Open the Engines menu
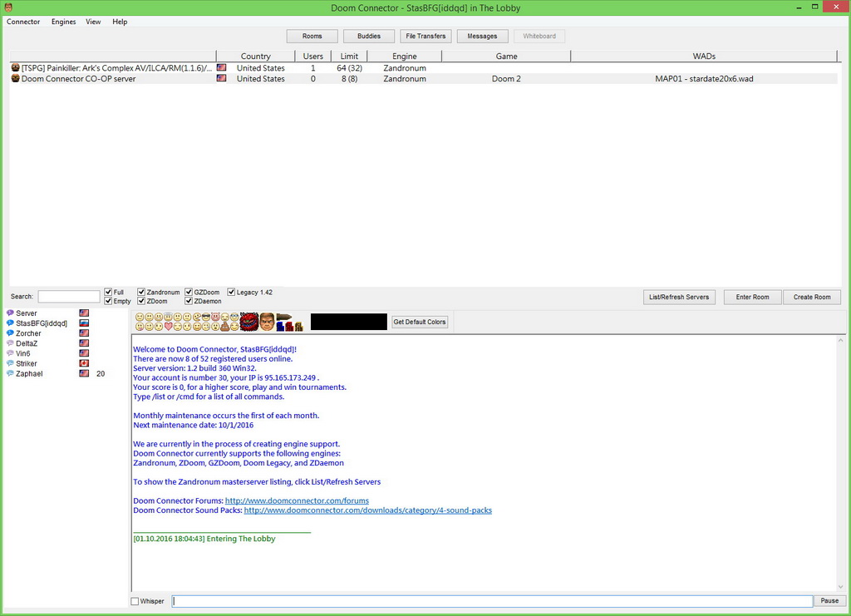Image resolution: width=851 pixels, height=616 pixels. coord(63,22)
